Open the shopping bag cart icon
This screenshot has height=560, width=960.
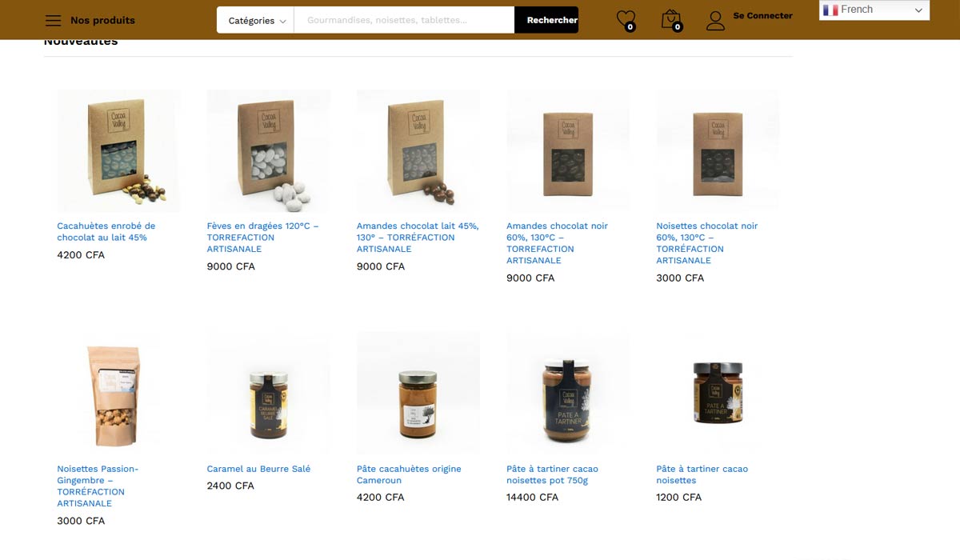pos(672,20)
